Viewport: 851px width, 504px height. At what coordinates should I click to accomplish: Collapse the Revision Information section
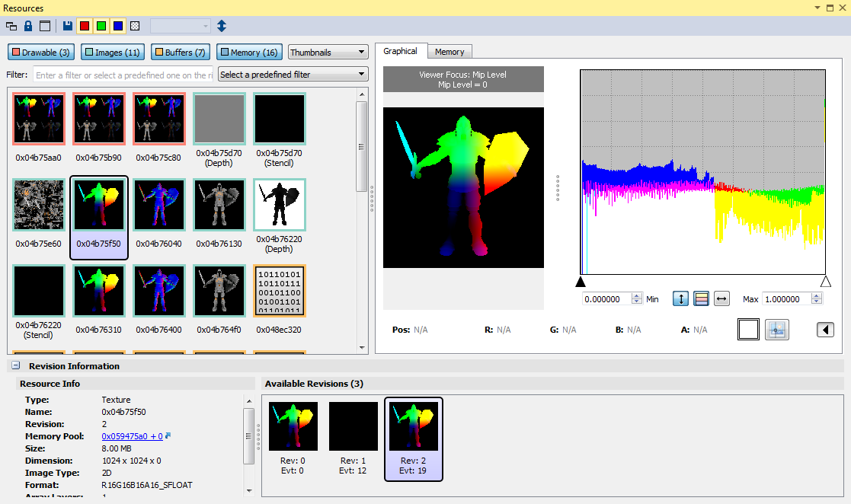tap(16, 366)
